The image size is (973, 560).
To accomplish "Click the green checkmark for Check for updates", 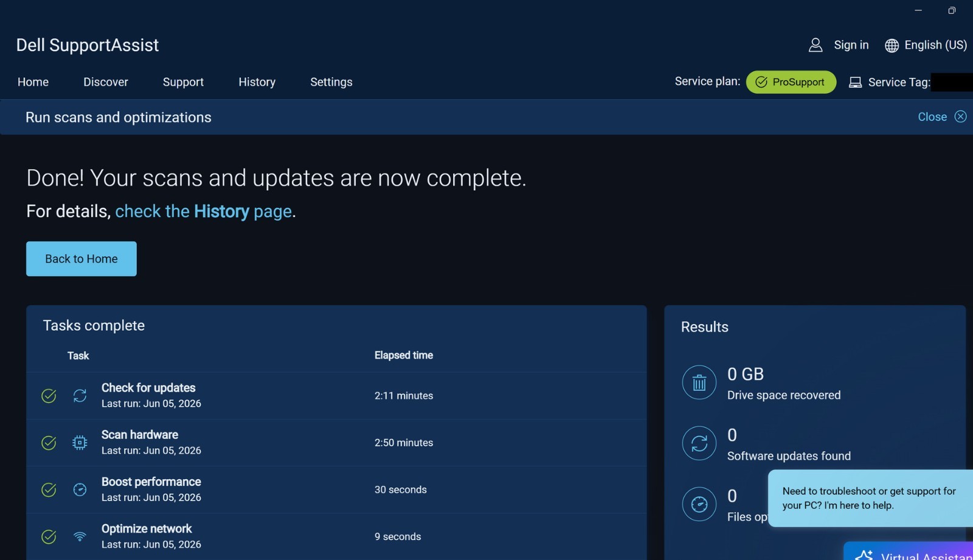I will point(49,396).
